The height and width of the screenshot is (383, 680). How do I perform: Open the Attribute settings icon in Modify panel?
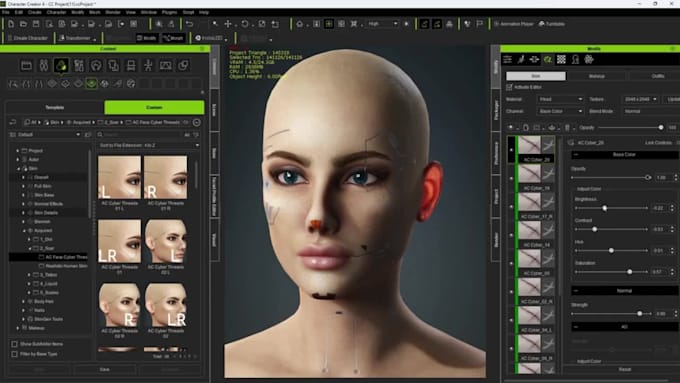(507, 59)
